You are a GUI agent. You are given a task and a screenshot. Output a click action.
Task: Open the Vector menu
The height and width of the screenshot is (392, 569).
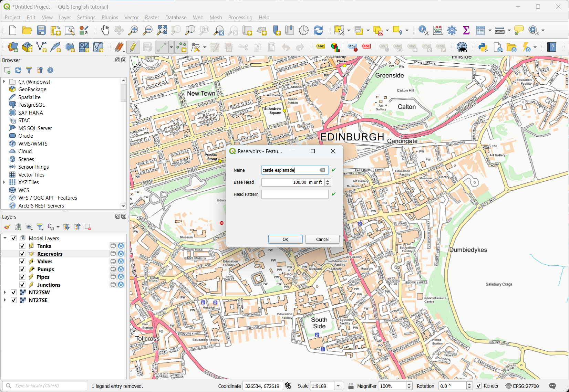(131, 18)
